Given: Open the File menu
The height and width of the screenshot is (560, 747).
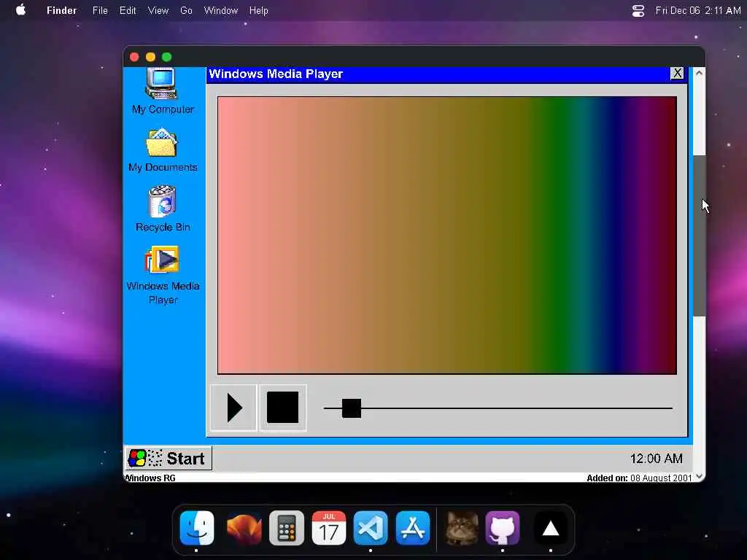Looking at the screenshot, I should 100,10.
